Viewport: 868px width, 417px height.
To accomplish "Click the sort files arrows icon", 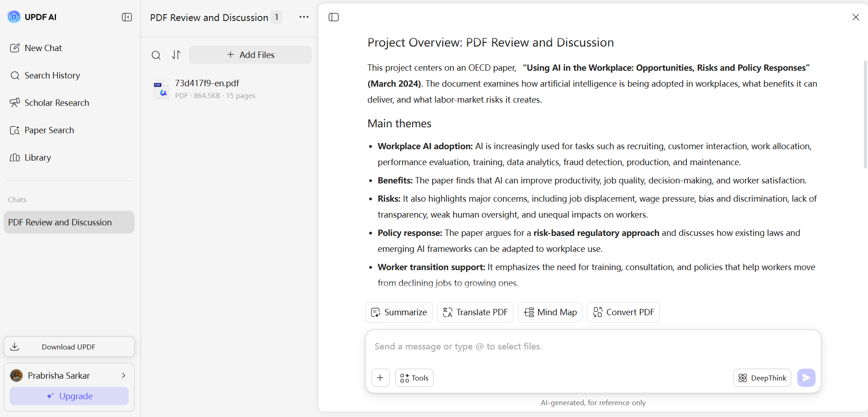I will (176, 55).
